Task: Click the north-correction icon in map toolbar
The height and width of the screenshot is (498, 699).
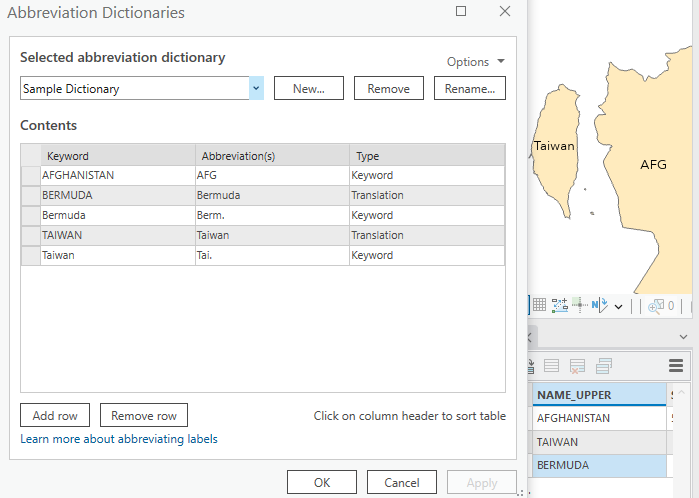Action: click(600, 305)
